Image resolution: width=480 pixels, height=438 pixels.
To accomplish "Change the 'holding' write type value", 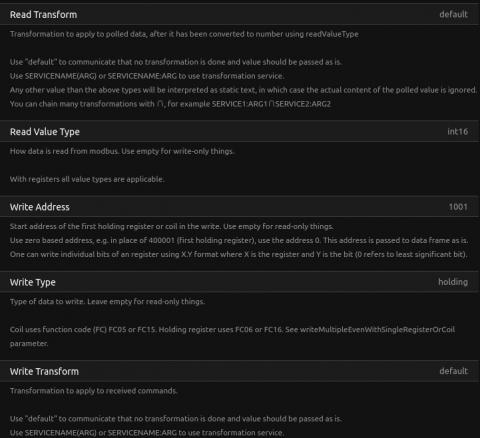I will click(453, 282).
